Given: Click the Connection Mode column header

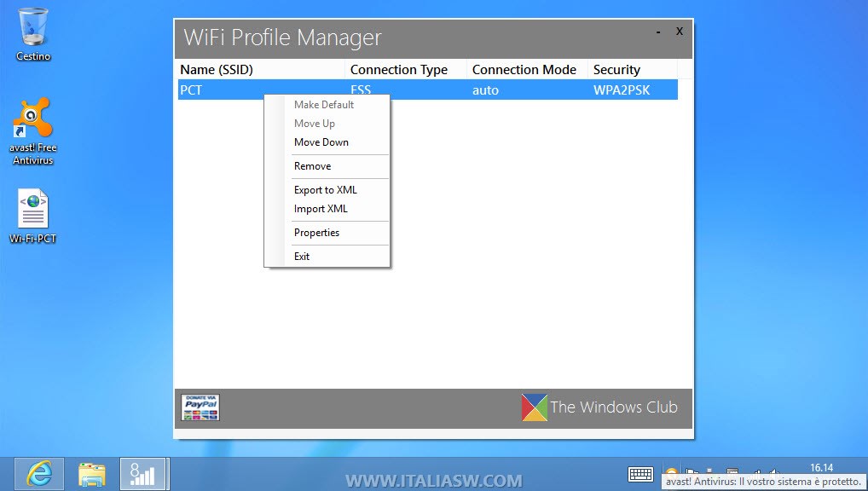Looking at the screenshot, I should pyautogui.click(x=524, y=70).
